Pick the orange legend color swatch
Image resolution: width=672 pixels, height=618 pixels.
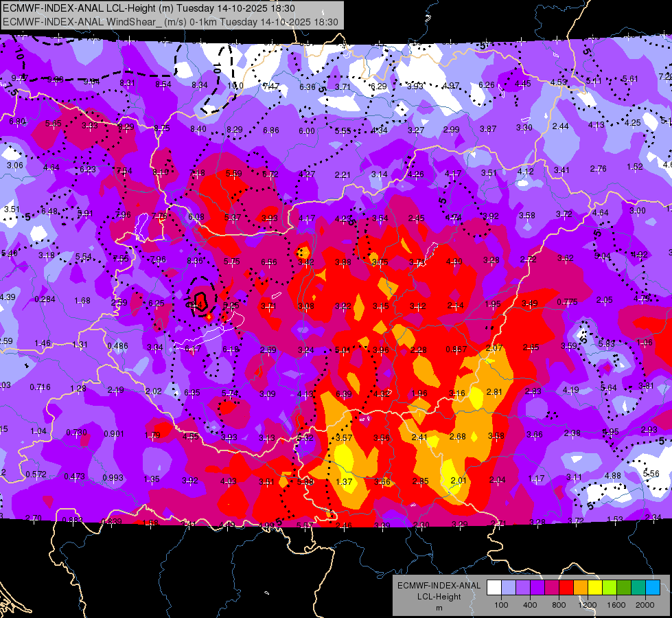(x=580, y=588)
